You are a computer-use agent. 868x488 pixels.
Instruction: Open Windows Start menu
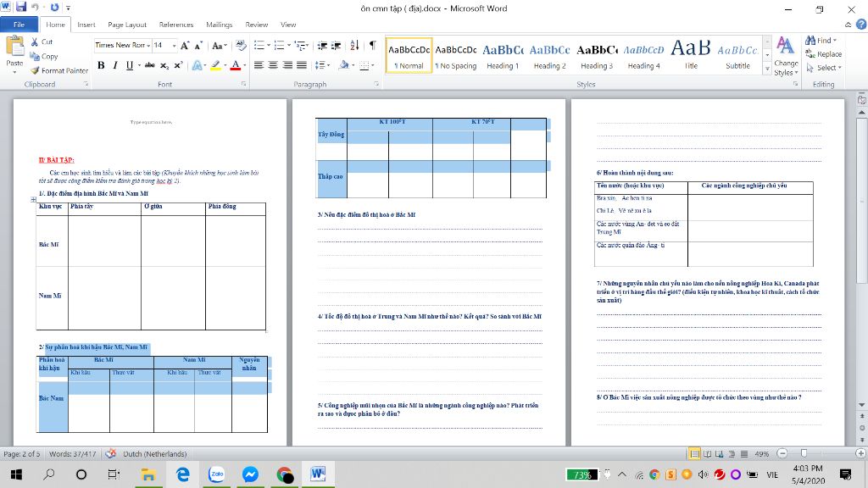coord(16,474)
